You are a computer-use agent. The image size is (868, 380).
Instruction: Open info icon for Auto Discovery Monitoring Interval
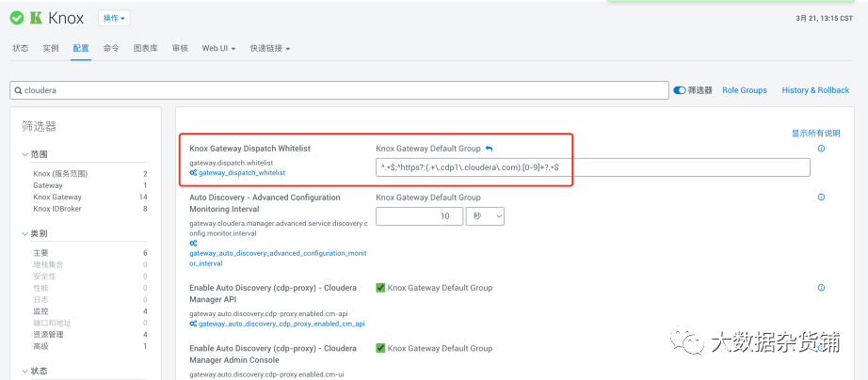tap(821, 197)
